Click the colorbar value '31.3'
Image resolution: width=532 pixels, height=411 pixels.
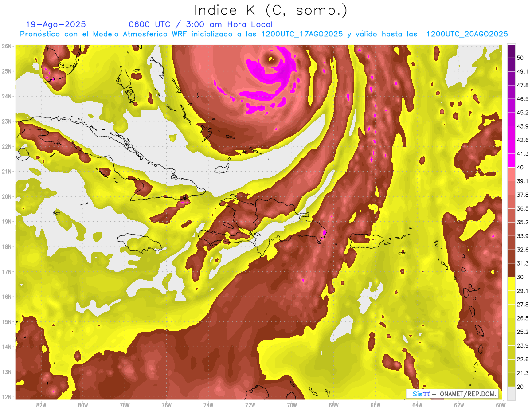523,263
